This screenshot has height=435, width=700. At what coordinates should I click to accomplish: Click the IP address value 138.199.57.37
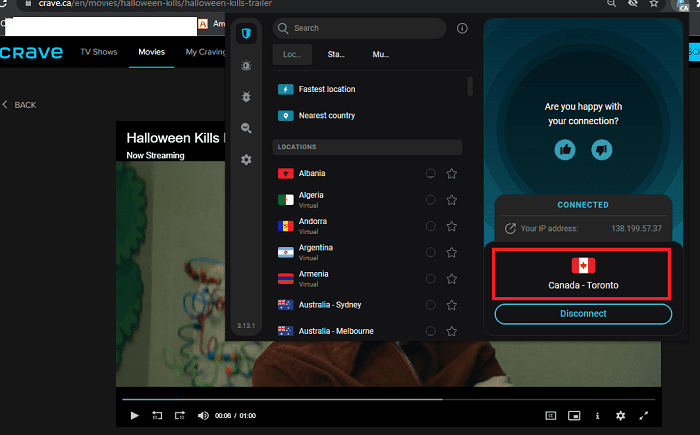coord(636,228)
